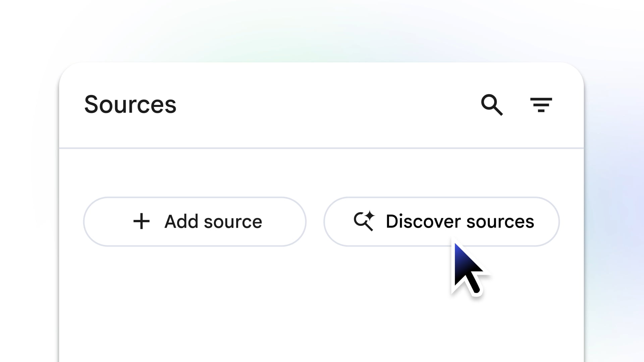Search sources using the header search icon

pyautogui.click(x=492, y=105)
